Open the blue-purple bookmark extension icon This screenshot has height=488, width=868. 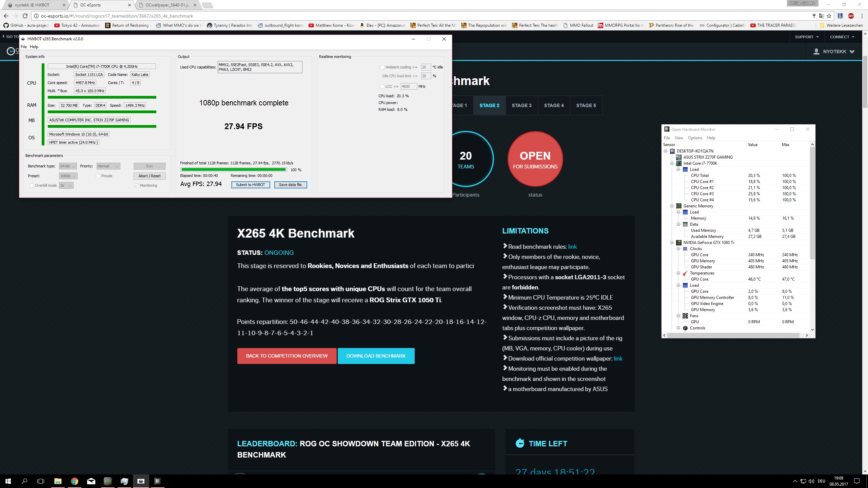click(x=840, y=16)
